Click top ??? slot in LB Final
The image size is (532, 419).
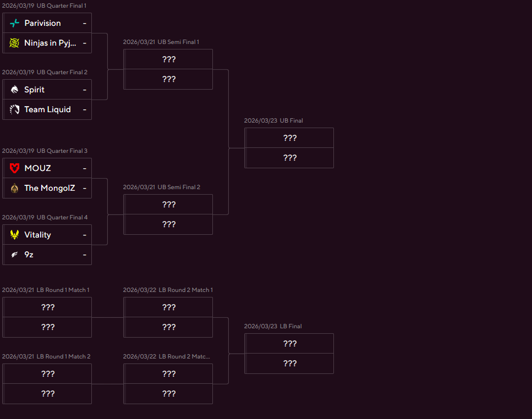click(x=289, y=344)
